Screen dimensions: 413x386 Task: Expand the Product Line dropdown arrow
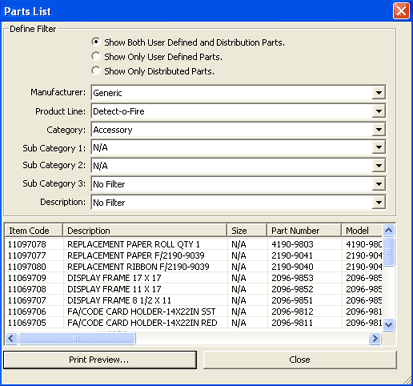click(x=379, y=111)
